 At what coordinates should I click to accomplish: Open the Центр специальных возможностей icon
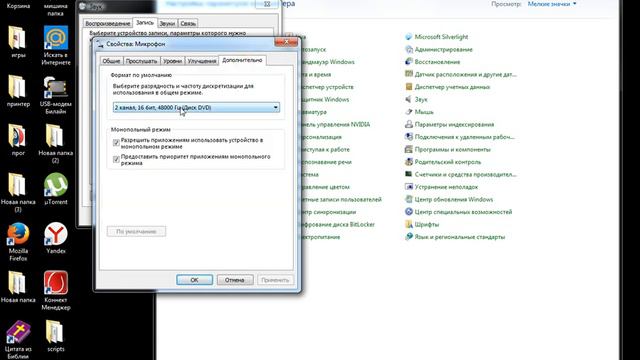tap(409, 212)
